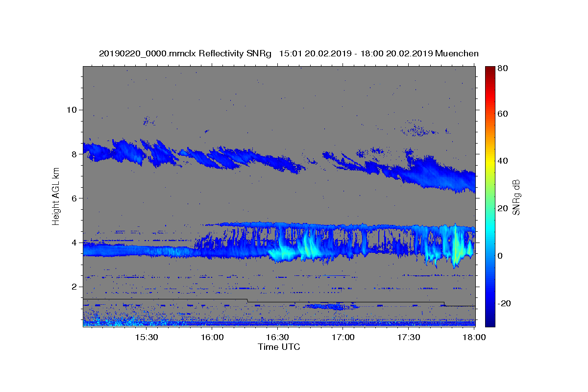Click the colorbar value '60'

(502, 114)
